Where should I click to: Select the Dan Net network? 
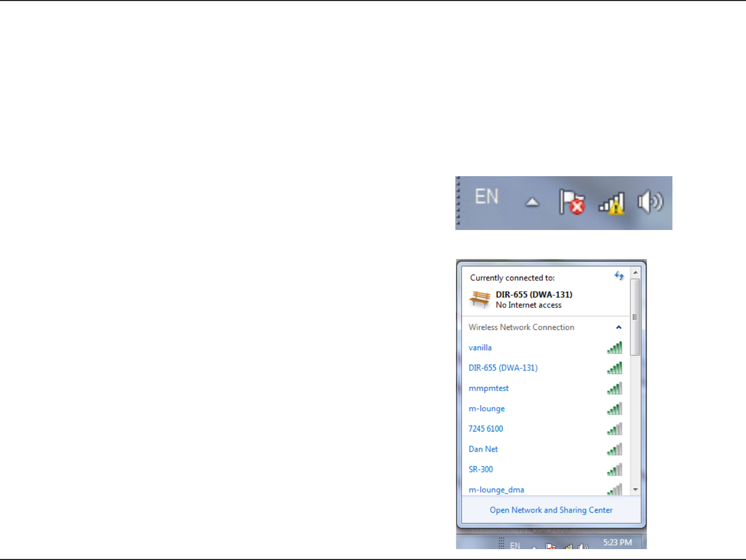tap(546, 449)
